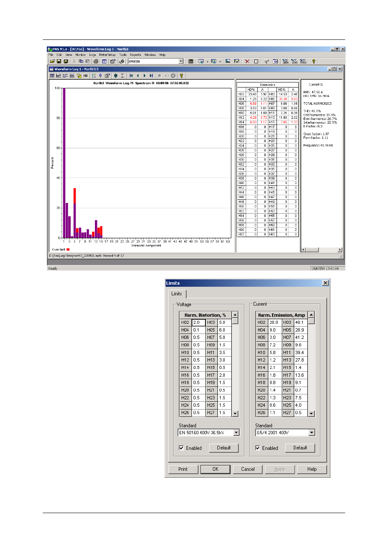Toggle Enabled checkbox in Current group
This screenshot has height=555, width=392.
(258, 448)
